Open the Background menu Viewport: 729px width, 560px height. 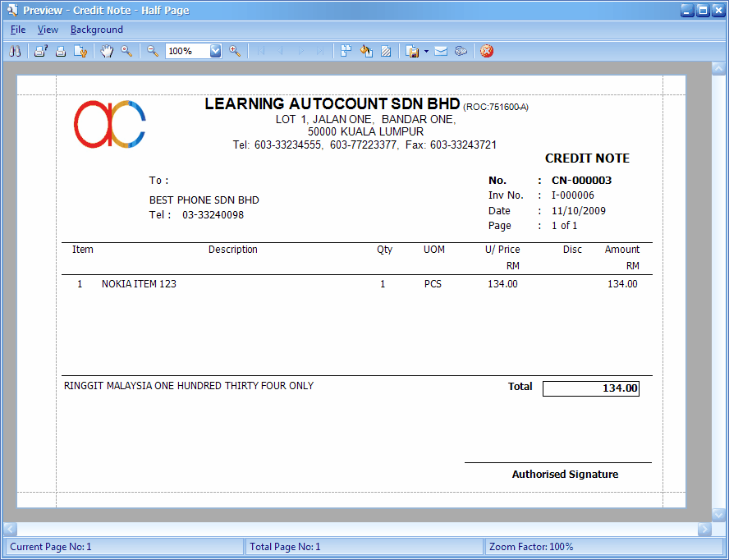[97, 30]
